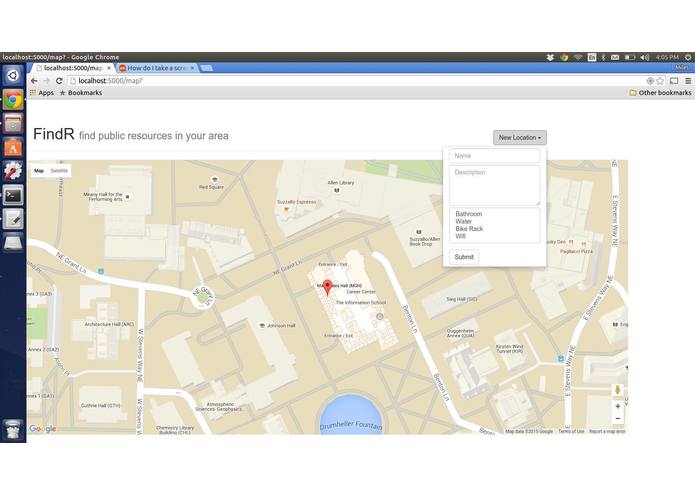Open the battery status indicator
Screen dimensions: 695x494
point(630,57)
